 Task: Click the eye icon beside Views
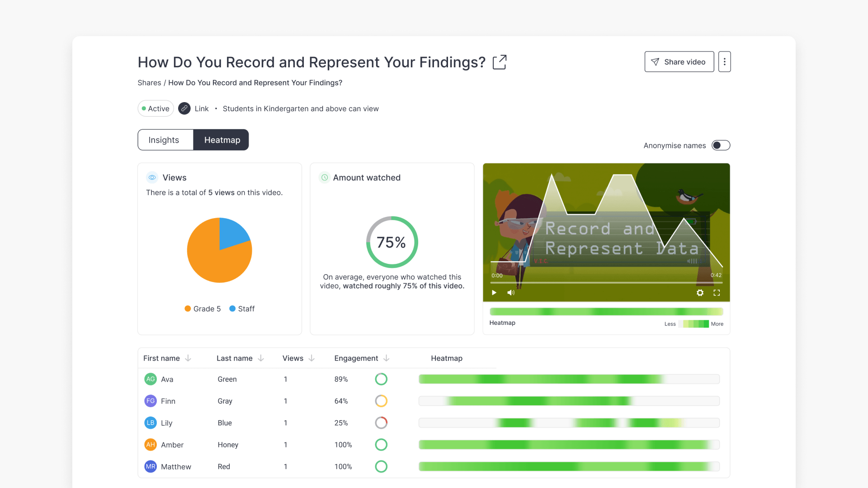[152, 178]
